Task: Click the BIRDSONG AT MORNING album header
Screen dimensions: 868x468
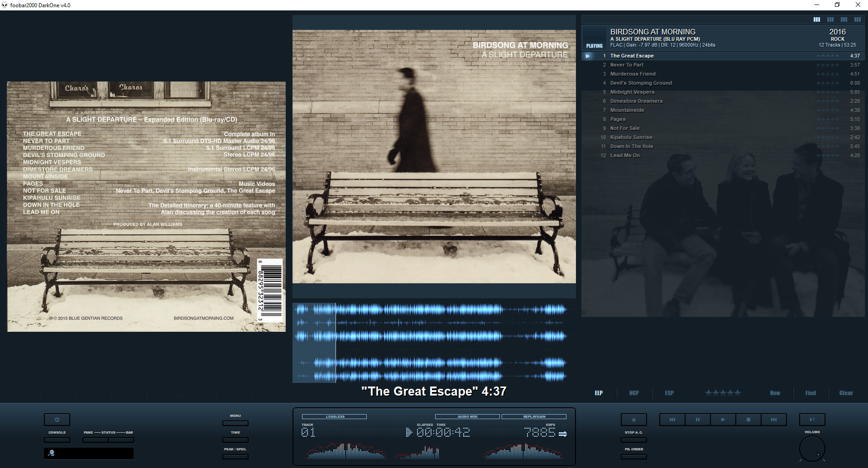Action: click(723, 38)
